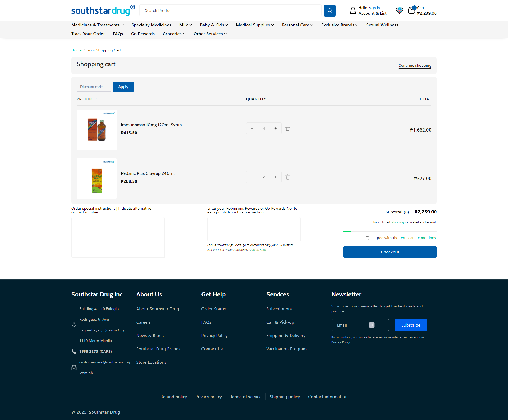Click Continue shopping link
508x420 pixels.
(x=415, y=65)
